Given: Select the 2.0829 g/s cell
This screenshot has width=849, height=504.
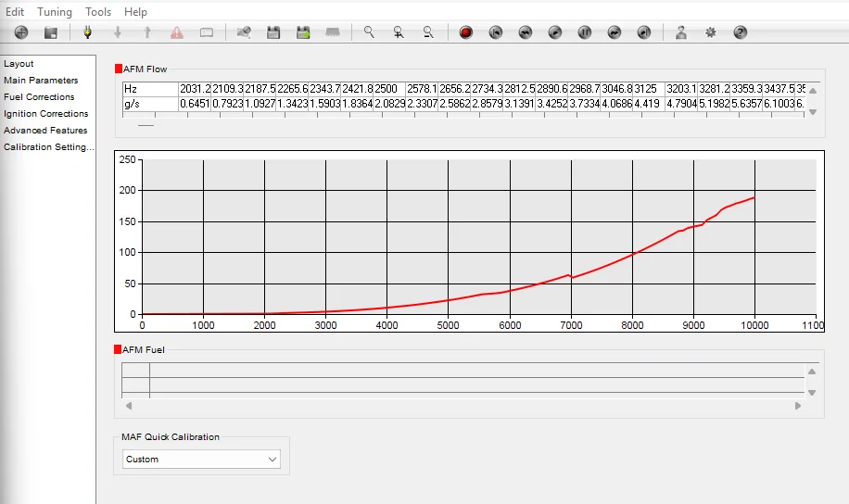Looking at the screenshot, I should pyautogui.click(x=390, y=104).
